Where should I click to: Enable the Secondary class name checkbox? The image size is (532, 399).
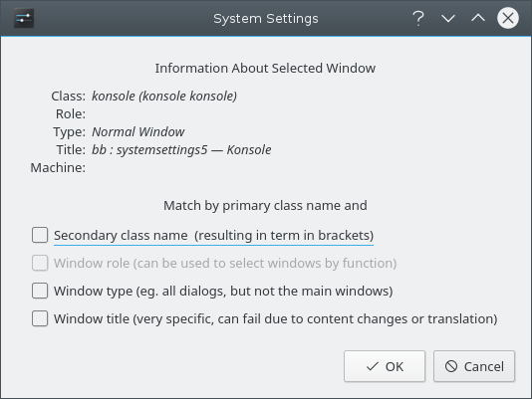(40, 235)
